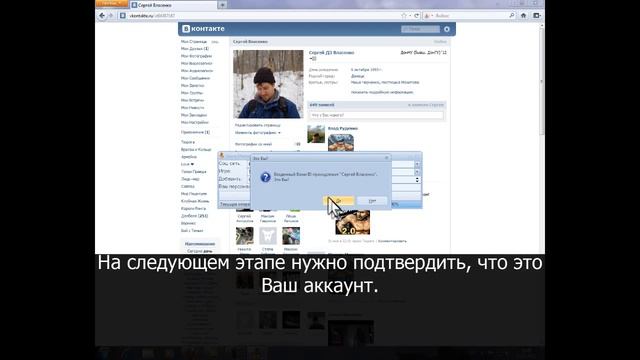Open Мои Сообщения in the left menu
Image resolution: width=640 pixels, height=360 pixels.
pyautogui.click(x=196, y=78)
